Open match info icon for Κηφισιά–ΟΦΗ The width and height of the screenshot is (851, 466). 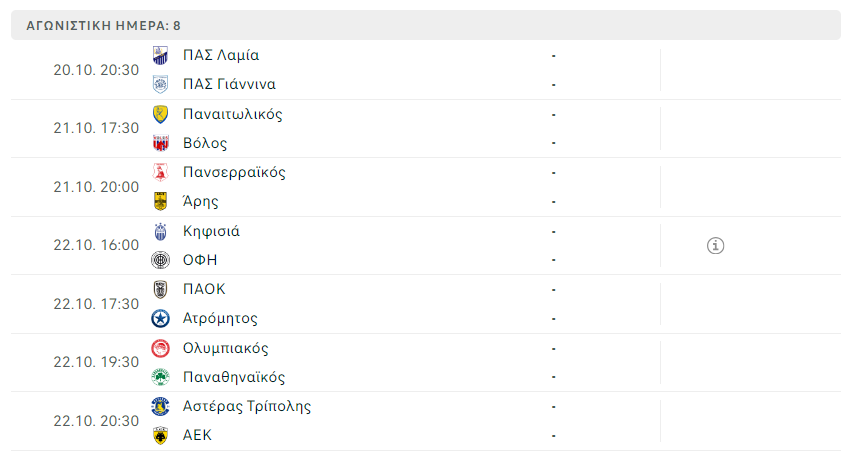coord(715,245)
